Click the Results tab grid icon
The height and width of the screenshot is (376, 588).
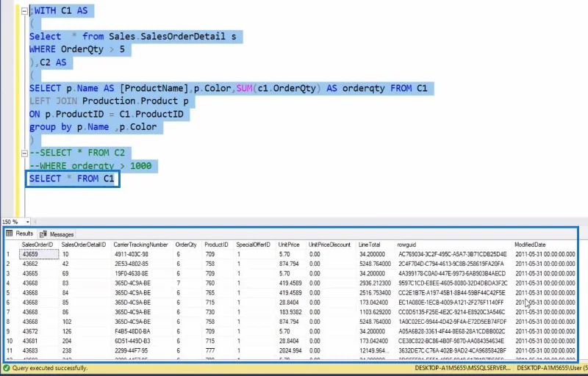click(10, 234)
